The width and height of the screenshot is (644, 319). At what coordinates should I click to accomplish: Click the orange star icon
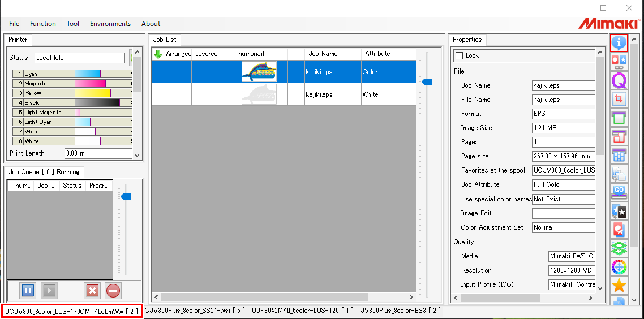click(619, 286)
